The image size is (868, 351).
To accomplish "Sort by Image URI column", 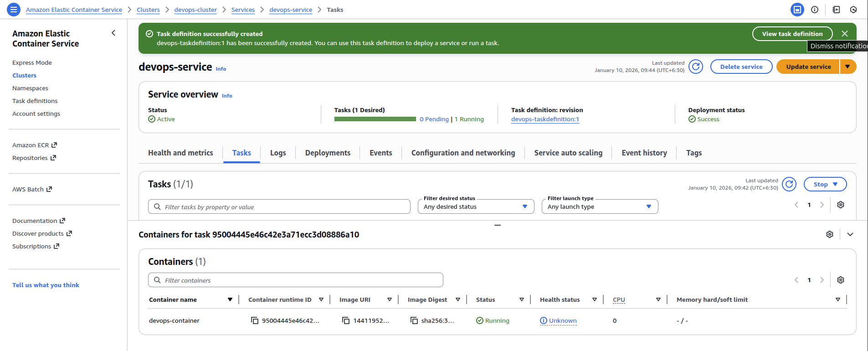I will click(390, 299).
